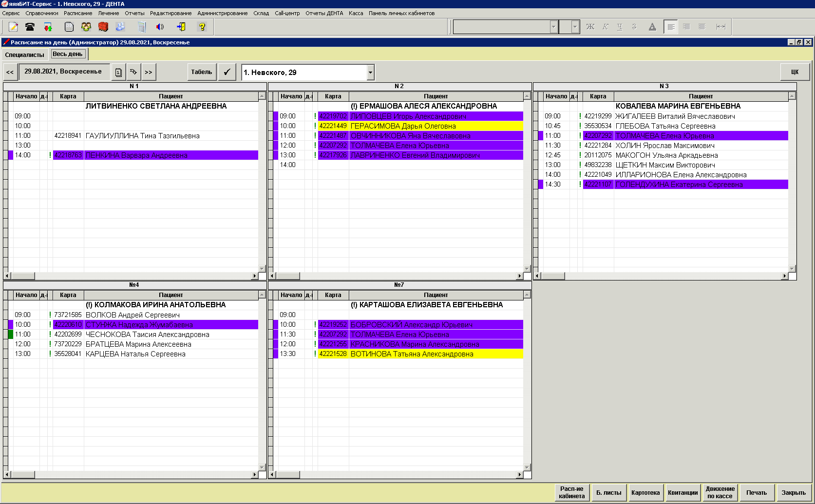Toggle italic formatting (К)
Screen dimensions: 815x504
(x=605, y=27)
